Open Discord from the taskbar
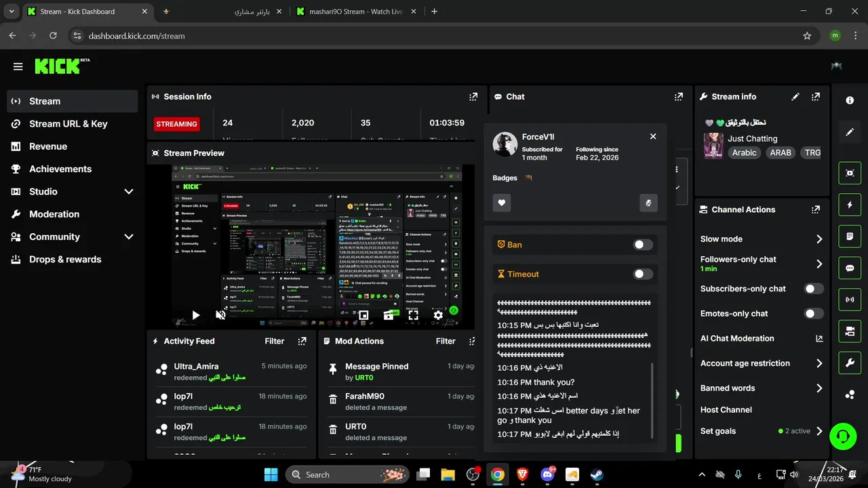Screen dimensions: 868x488 tap(547, 474)
